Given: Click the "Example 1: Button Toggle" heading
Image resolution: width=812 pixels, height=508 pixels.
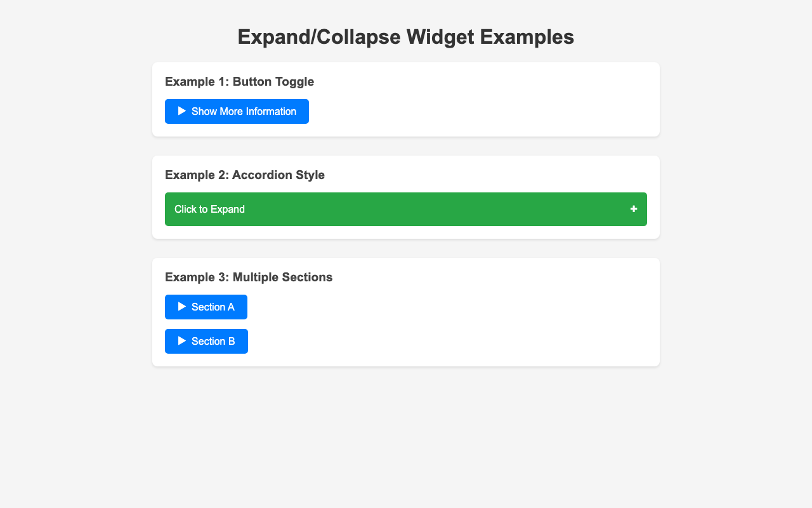Looking at the screenshot, I should click(239, 82).
